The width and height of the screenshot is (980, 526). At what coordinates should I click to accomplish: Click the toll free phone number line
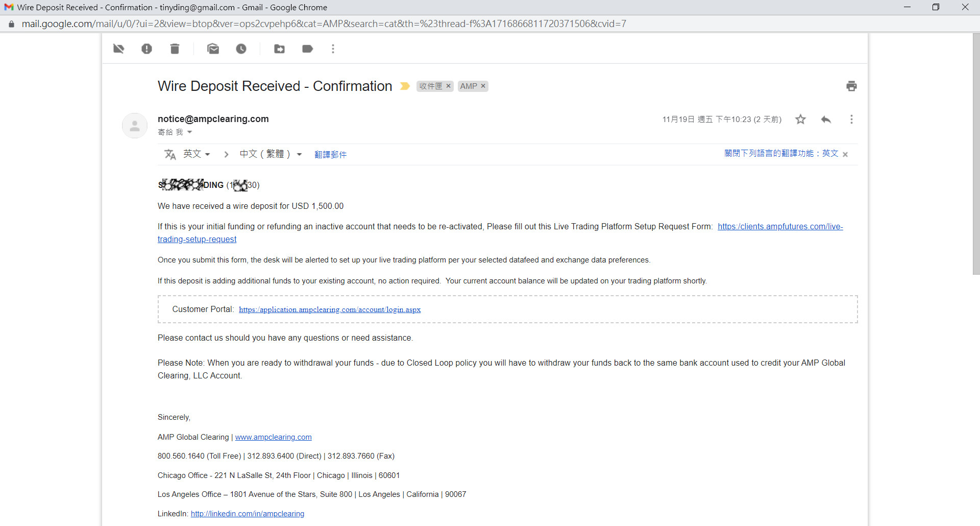(276, 456)
